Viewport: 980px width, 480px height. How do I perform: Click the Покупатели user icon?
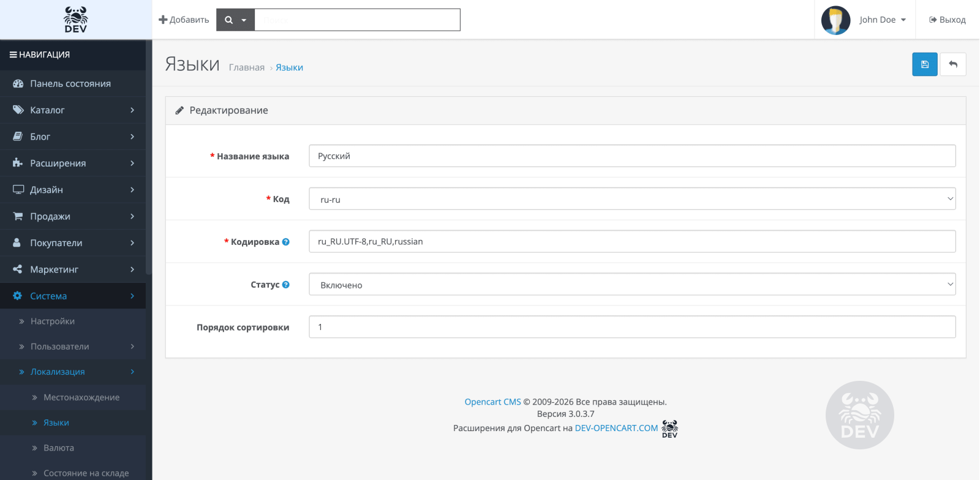(x=17, y=242)
